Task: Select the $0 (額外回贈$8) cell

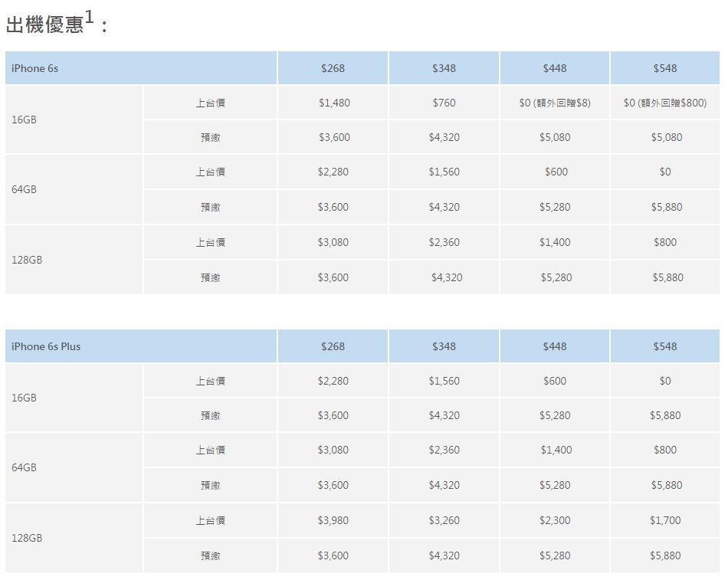Action: (554, 103)
